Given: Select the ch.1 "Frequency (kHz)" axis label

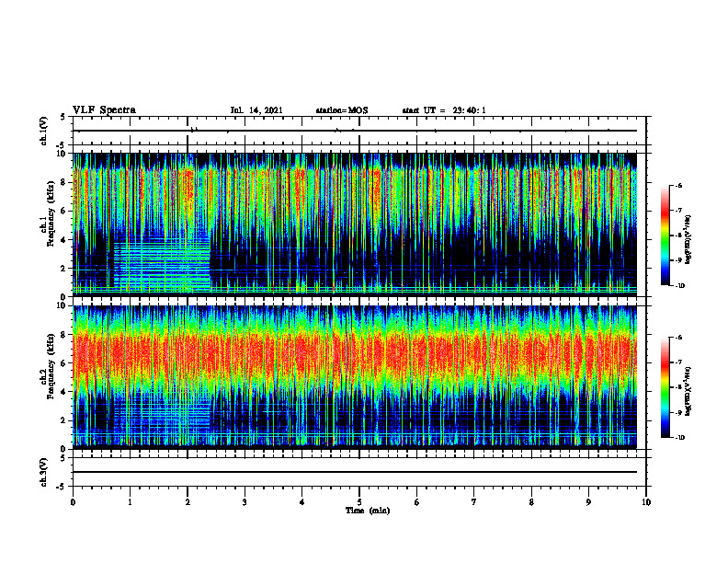Looking at the screenshot, I should pyautogui.click(x=51, y=215).
